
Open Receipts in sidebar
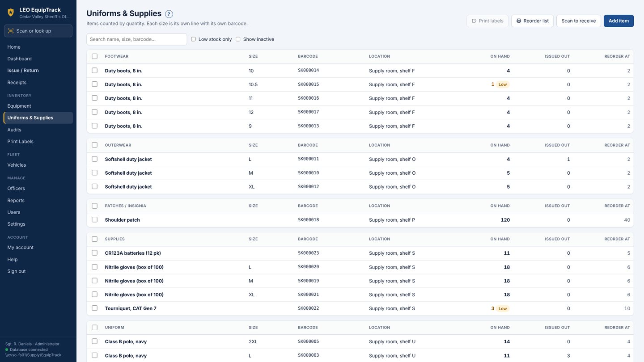(x=38, y=82)
